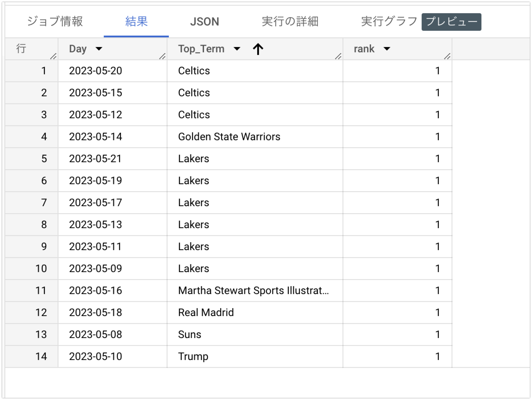
Task: Open the 実行グラフ tab
Action: [389, 22]
